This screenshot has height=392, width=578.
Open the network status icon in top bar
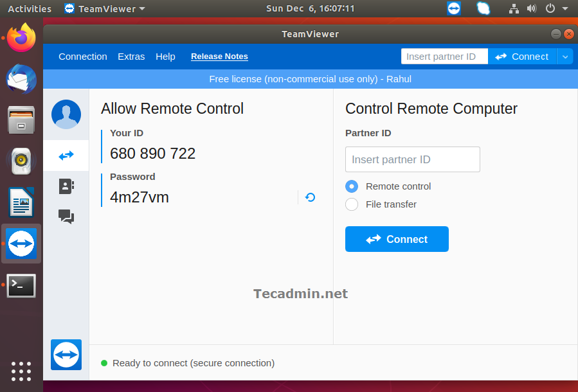514,8
